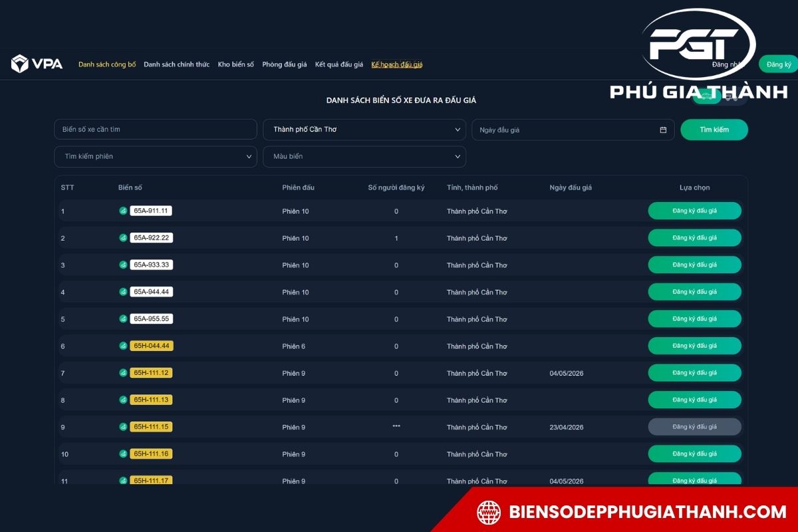
Task: Click Đăng ký đấu giá for 65H-111.13
Action: (x=695, y=400)
